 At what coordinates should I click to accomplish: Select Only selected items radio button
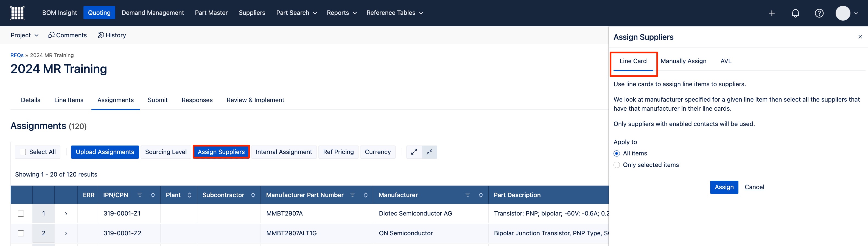(x=617, y=165)
